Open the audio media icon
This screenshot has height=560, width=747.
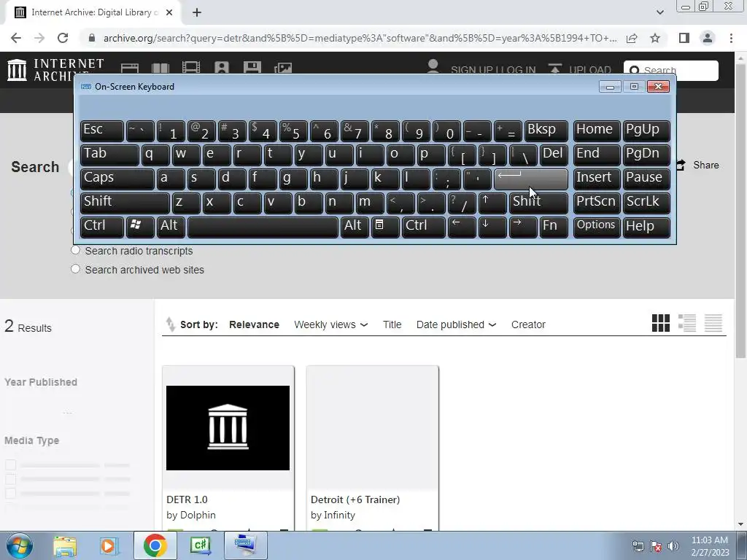pos(222,68)
